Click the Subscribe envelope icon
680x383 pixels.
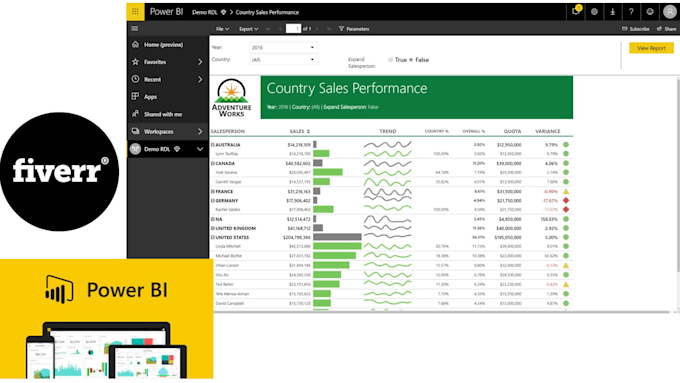(x=624, y=29)
